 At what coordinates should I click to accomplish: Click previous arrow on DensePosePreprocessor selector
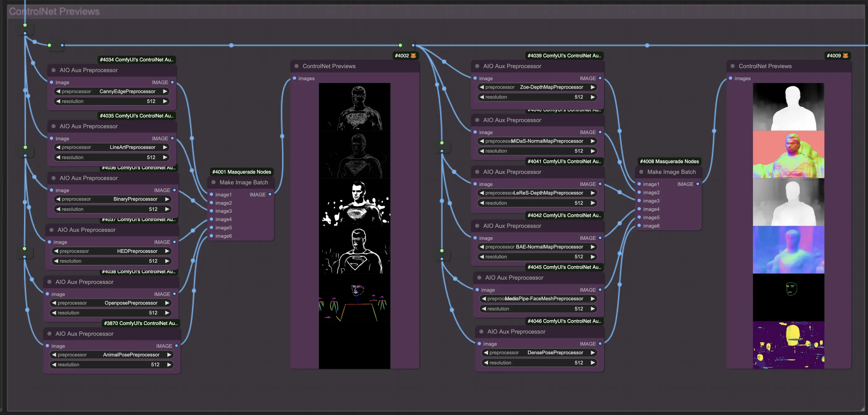coord(486,353)
